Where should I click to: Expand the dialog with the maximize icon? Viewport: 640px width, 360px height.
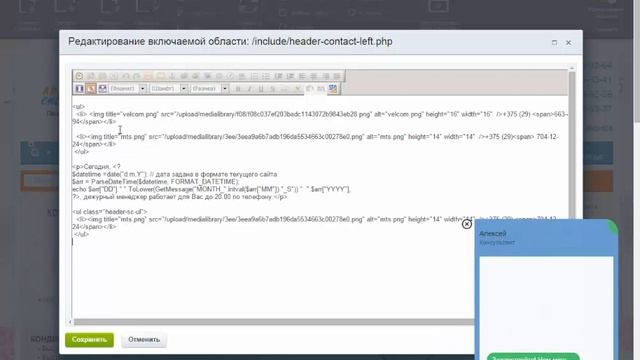[554, 42]
